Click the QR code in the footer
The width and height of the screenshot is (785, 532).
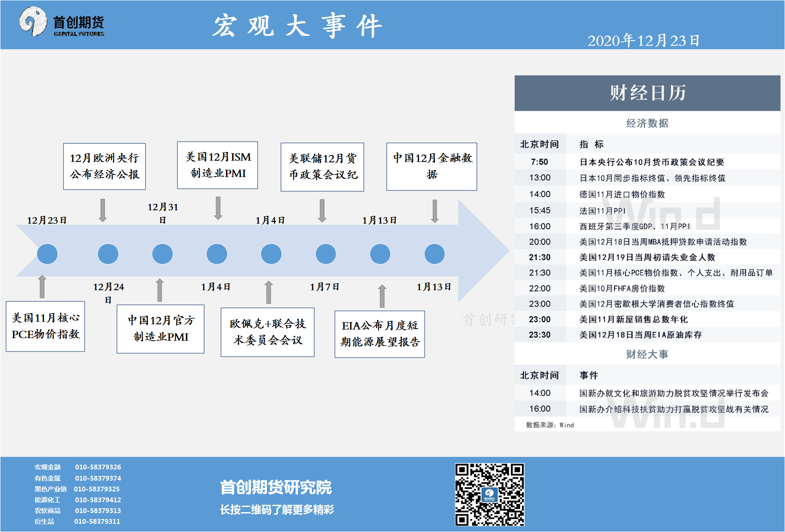click(489, 494)
